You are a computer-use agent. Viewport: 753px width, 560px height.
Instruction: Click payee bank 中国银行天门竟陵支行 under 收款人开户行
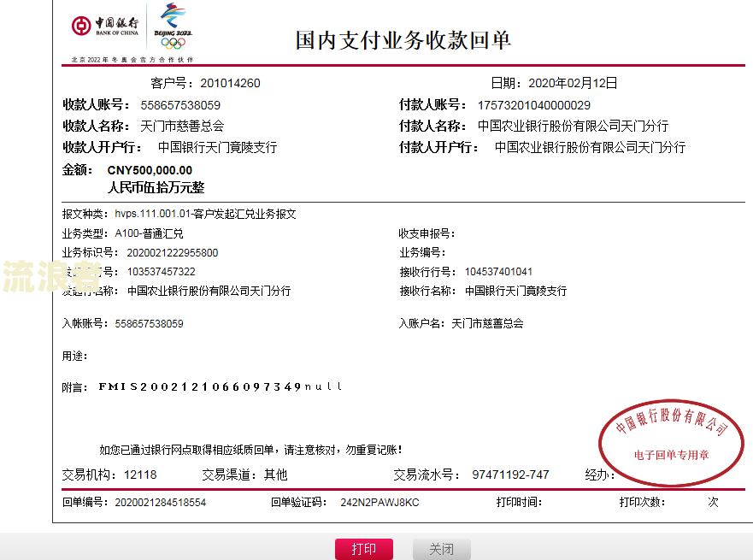pos(218,147)
